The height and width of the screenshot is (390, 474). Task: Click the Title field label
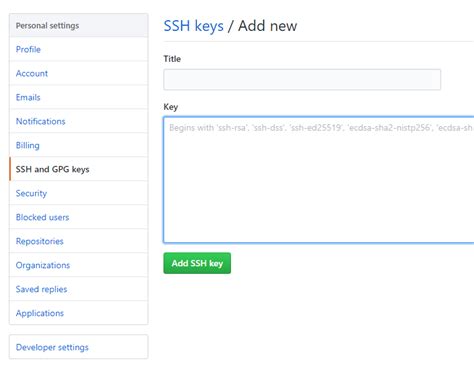[x=172, y=59]
